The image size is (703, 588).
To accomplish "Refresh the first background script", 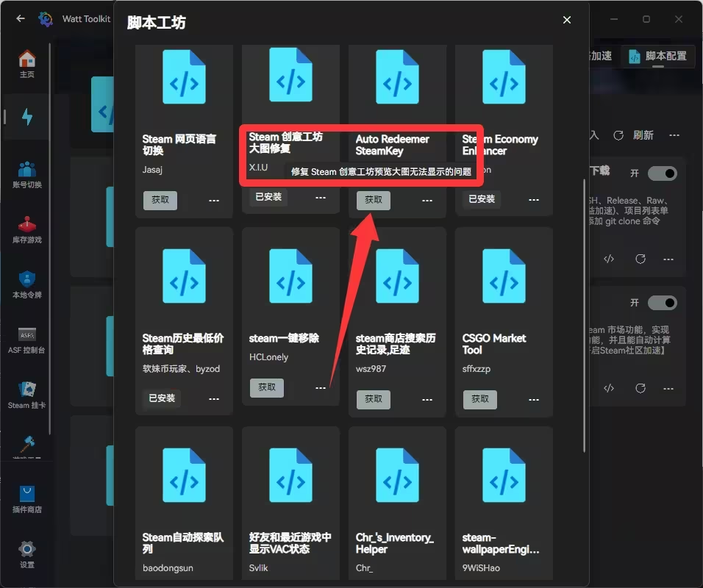I will point(640,259).
